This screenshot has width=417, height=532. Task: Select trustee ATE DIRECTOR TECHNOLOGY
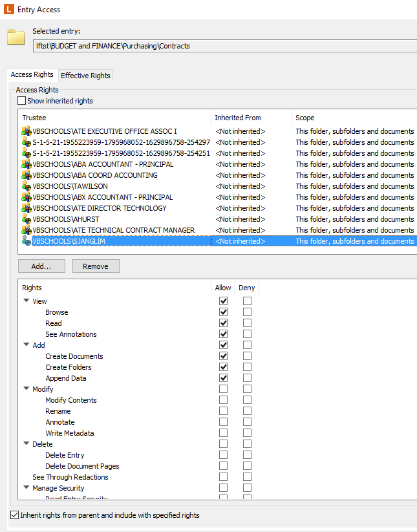pyautogui.click(x=100, y=208)
